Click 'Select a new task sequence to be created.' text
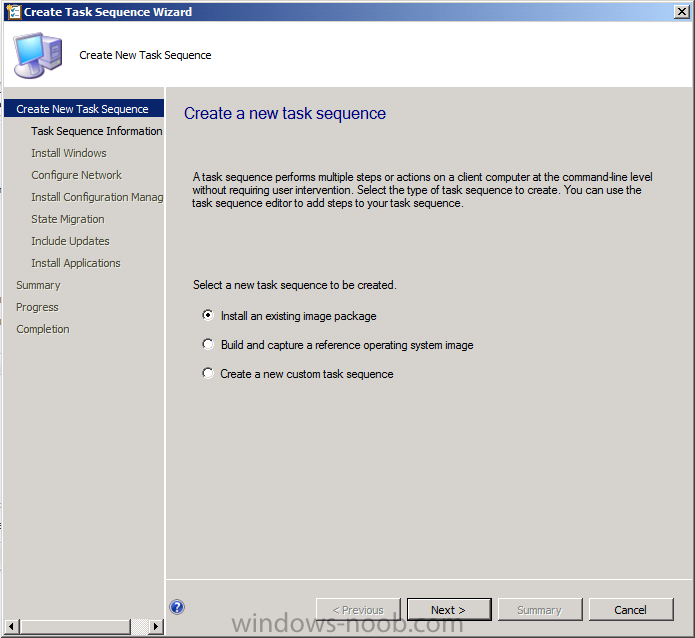Viewport: 695px width, 638px height. click(295, 285)
